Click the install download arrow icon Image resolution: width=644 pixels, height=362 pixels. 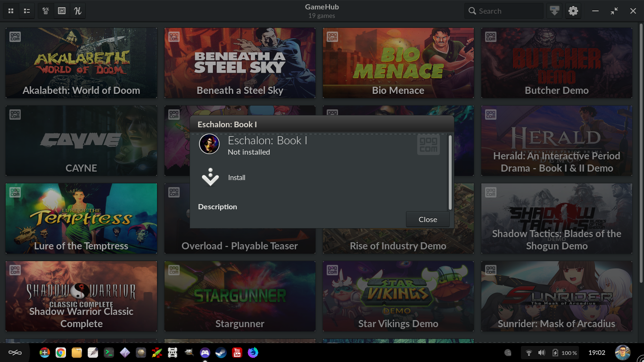tap(210, 177)
